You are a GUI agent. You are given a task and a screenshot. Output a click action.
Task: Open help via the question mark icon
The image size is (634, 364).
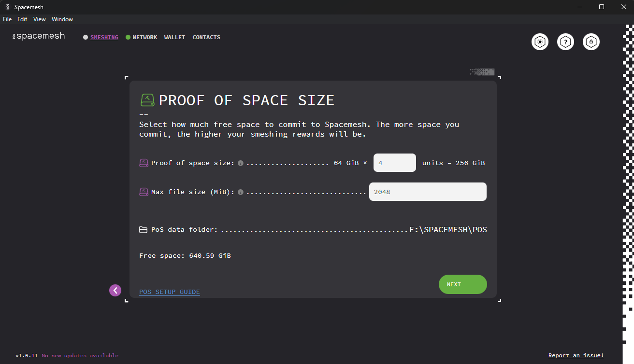(x=565, y=42)
